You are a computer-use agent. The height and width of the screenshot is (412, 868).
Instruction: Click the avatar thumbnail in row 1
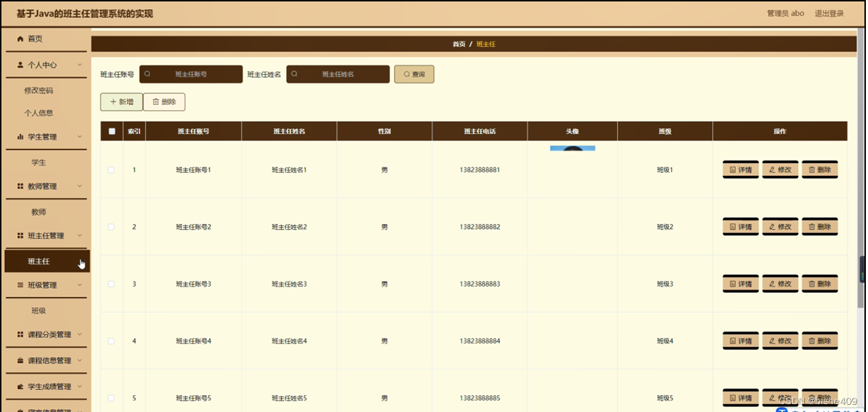click(572, 148)
